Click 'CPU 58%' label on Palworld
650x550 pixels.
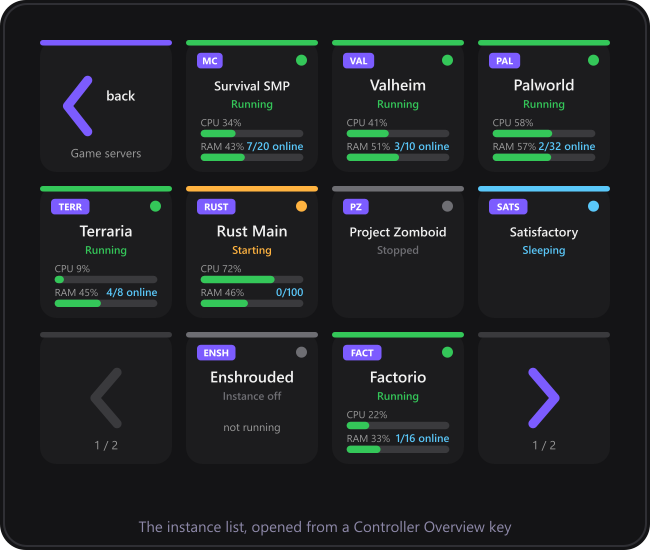[513, 123]
